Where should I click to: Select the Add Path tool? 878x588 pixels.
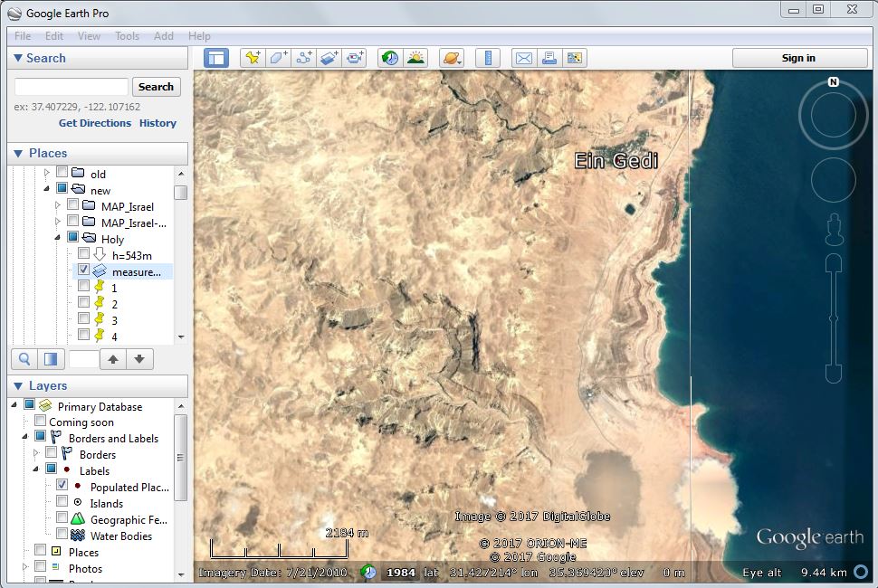[303, 58]
